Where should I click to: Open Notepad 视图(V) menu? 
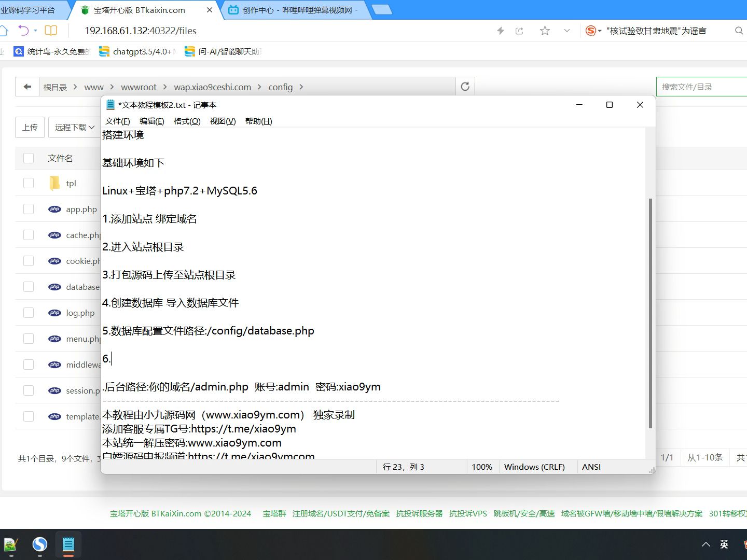coord(223,121)
